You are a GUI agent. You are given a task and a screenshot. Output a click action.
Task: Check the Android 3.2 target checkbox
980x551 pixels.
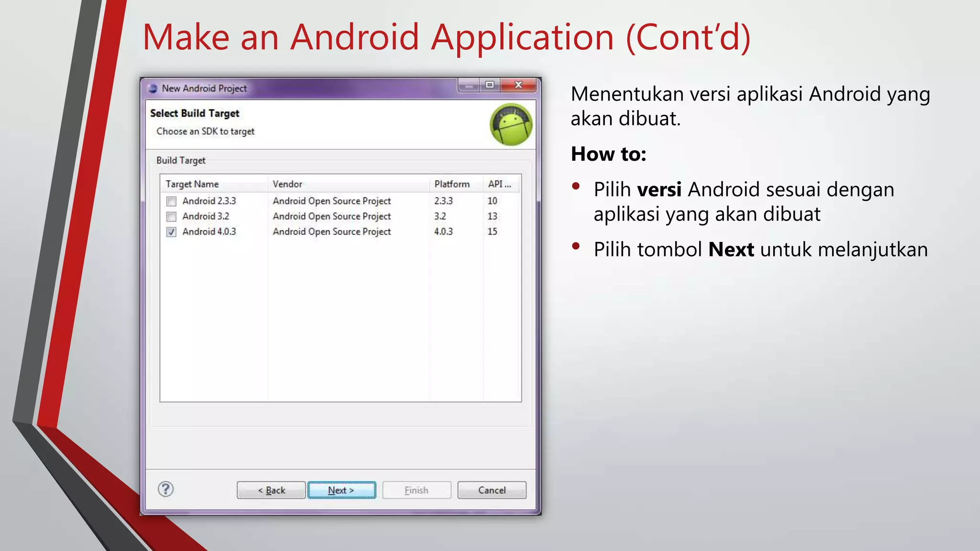171,217
